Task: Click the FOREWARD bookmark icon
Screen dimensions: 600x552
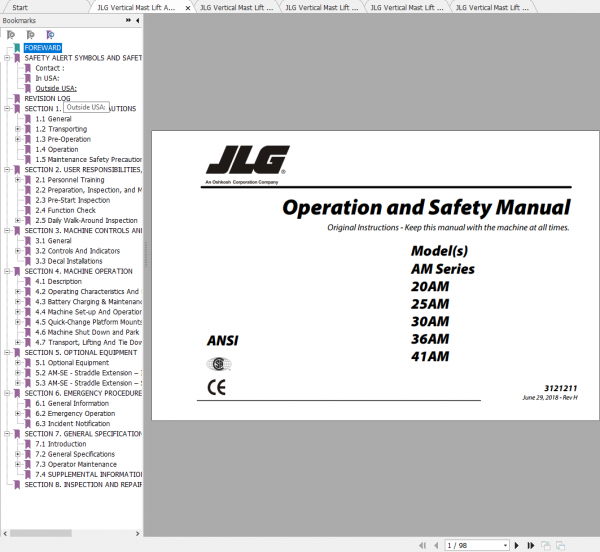Action: pos(17,48)
